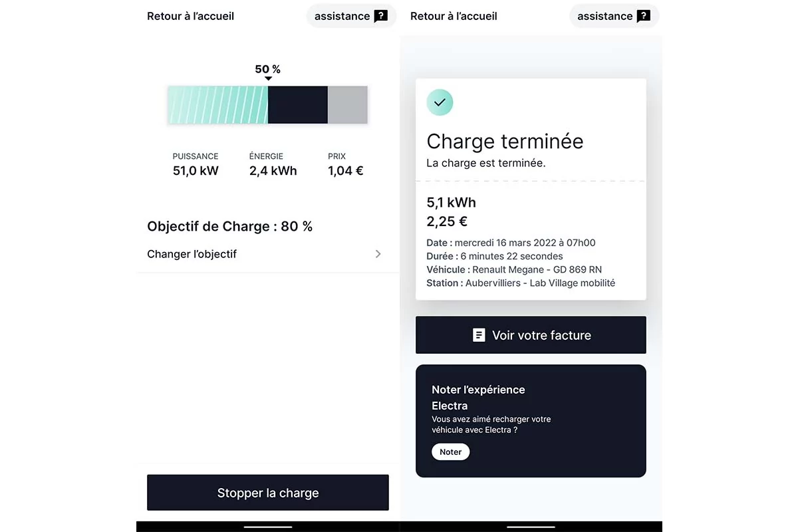The width and height of the screenshot is (798, 532).
Task: Tap Retour à l'accueil on charging screen
Action: coord(190,16)
